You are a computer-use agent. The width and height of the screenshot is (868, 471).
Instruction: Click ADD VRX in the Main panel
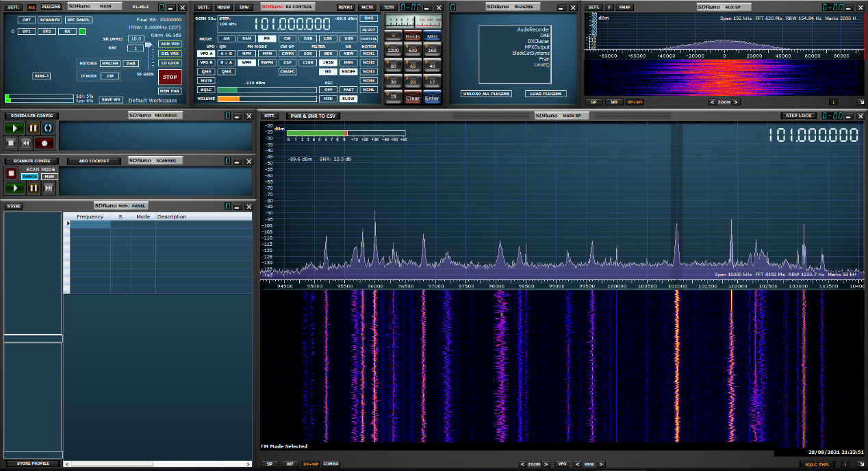point(170,44)
